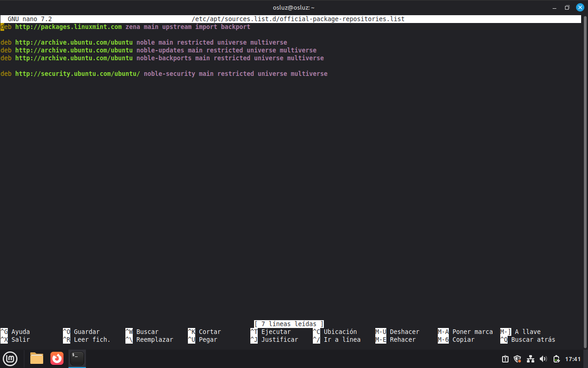Click the ^R Leer fich. shortcut label
Image resolution: width=588 pixels, height=368 pixels.
tap(87, 339)
